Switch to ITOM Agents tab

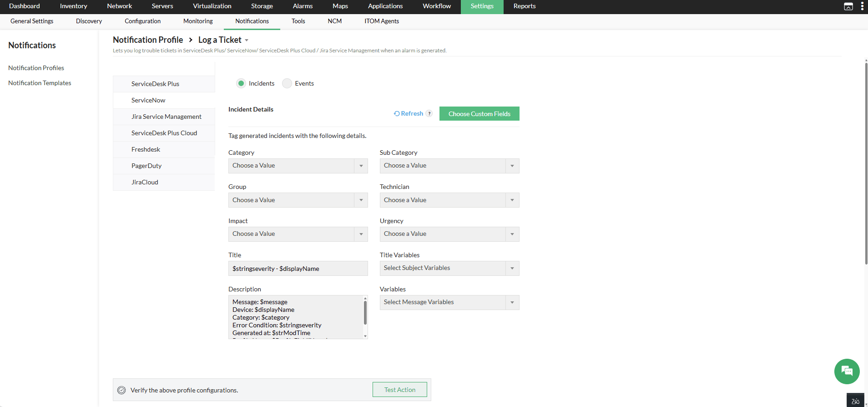point(382,21)
